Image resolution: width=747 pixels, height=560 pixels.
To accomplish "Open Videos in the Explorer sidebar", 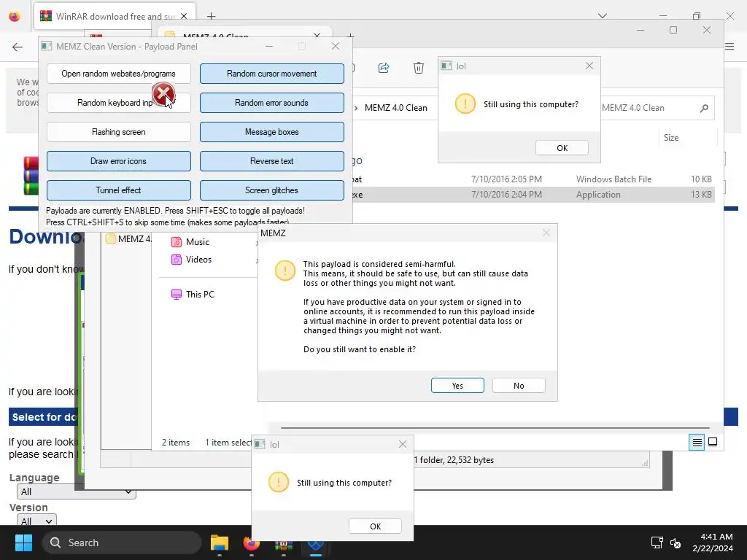I will pos(198,260).
